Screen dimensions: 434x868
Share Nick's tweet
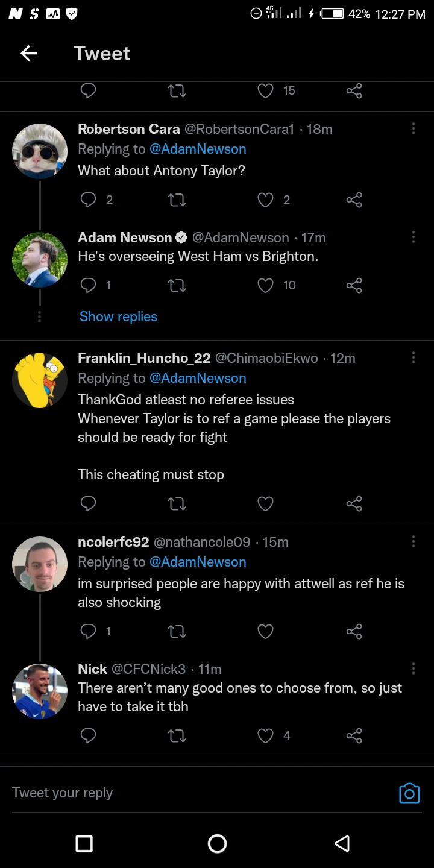(x=354, y=735)
